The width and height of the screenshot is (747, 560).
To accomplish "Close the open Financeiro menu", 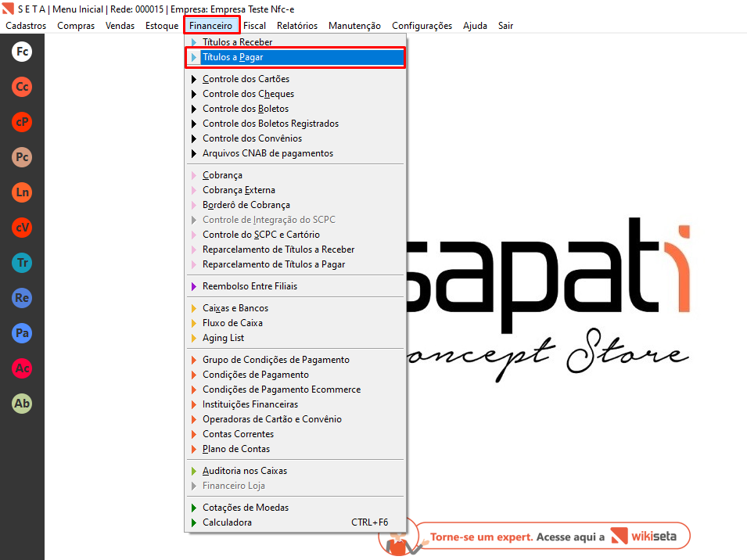I will 211,26.
